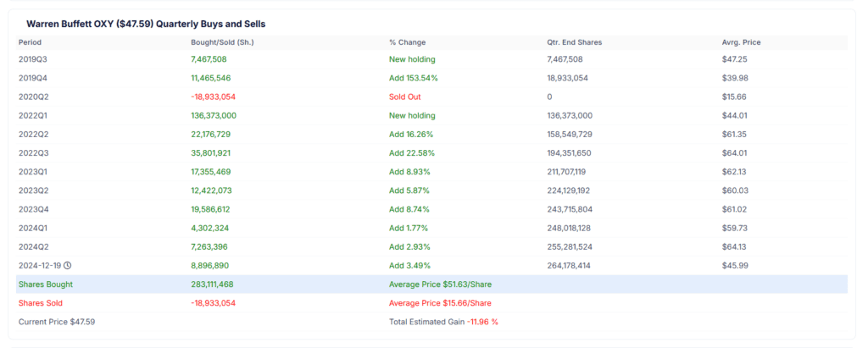868x348 pixels.
Task: Click the Period column header
Action: tap(30, 42)
